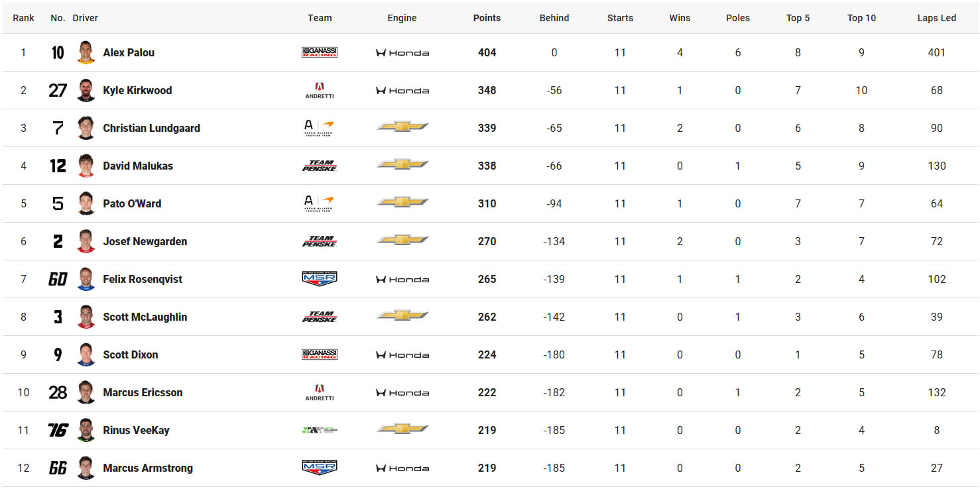Click Kyle Kirkwood's Andretti team logo
Viewport: 980px width, 489px height.
click(x=320, y=90)
